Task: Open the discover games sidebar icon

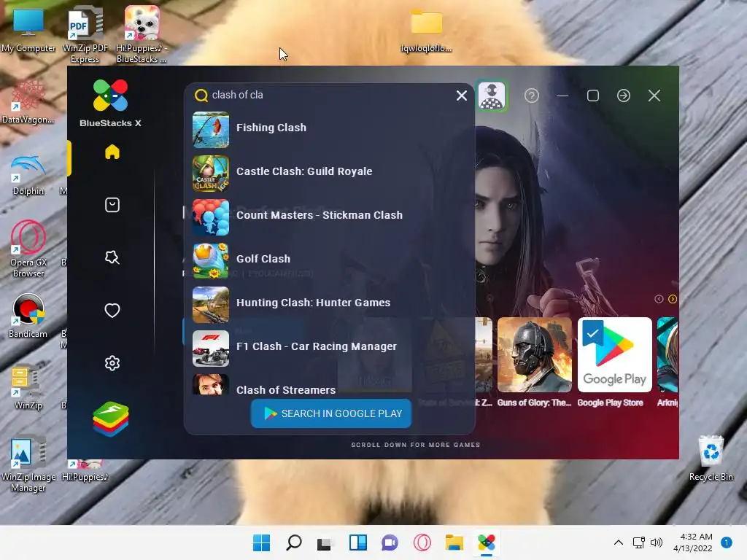Action: point(112,257)
